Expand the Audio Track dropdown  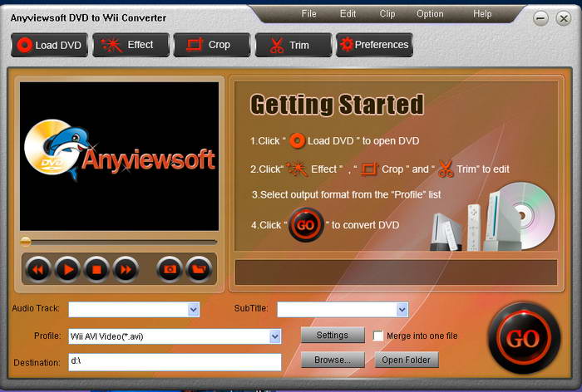coord(194,310)
